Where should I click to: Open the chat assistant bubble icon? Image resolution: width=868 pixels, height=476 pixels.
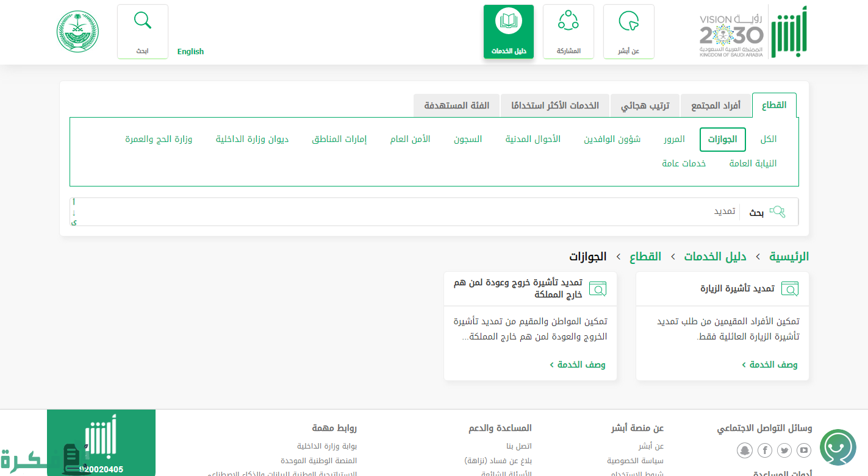click(x=838, y=448)
